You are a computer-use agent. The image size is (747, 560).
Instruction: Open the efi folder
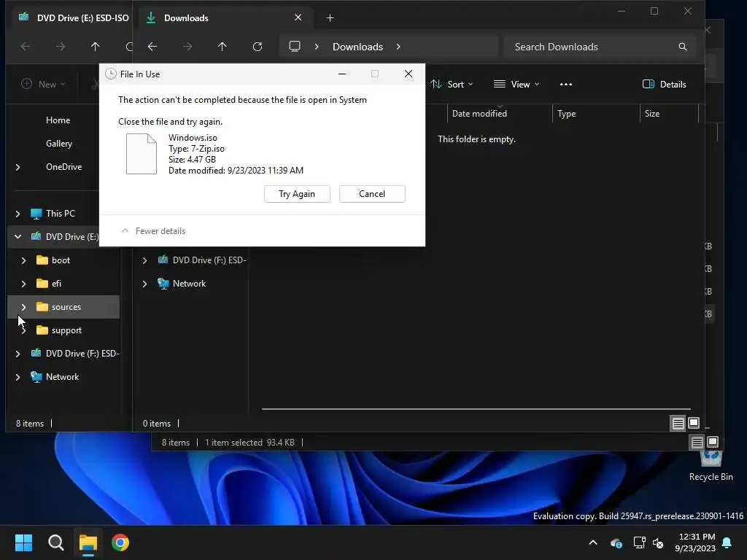(49, 284)
